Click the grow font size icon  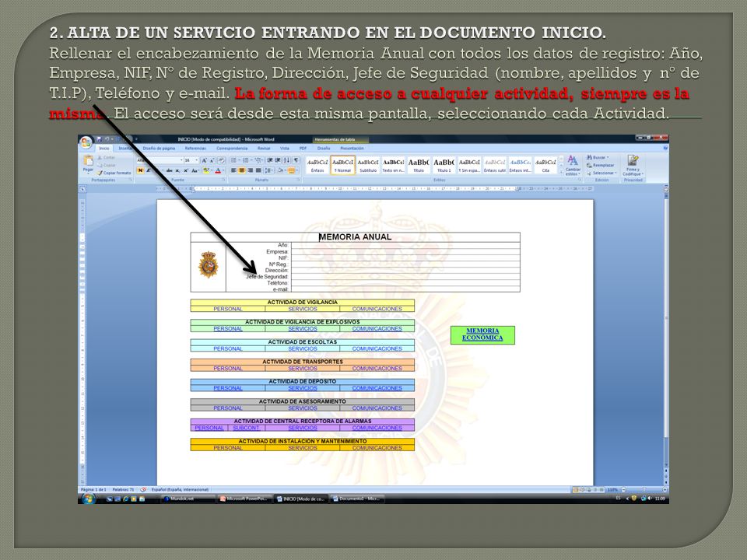pos(204,160)
